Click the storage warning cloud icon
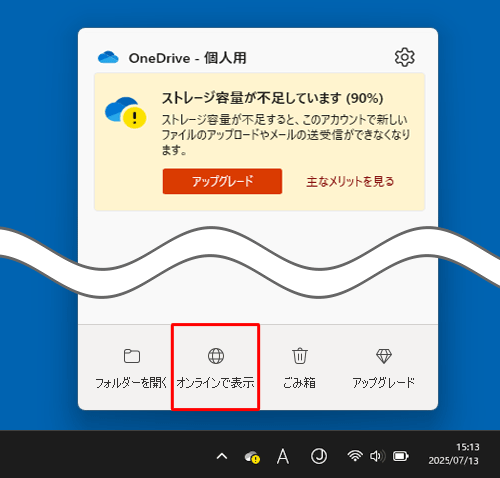500x478 pixels. coord(125,112)
